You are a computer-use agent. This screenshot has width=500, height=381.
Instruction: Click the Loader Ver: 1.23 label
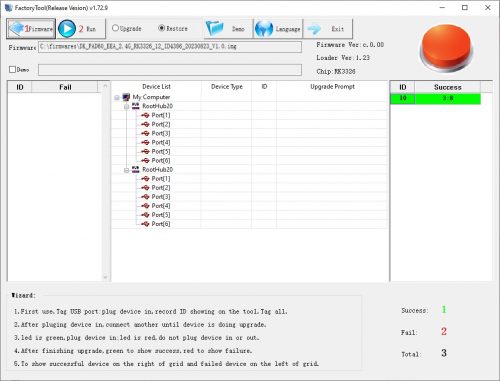click(x=343, y=58)
